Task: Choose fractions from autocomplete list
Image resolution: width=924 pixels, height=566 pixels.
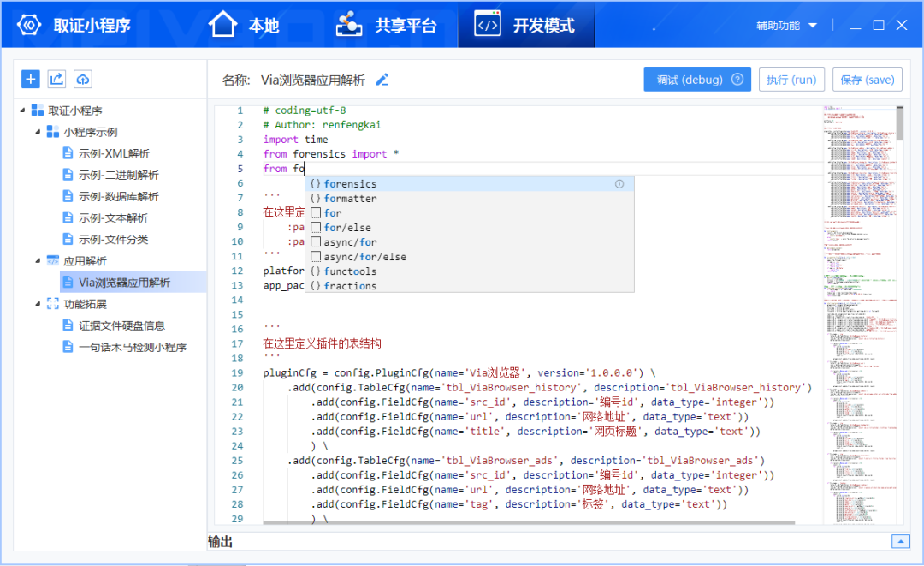Action: 469,285
